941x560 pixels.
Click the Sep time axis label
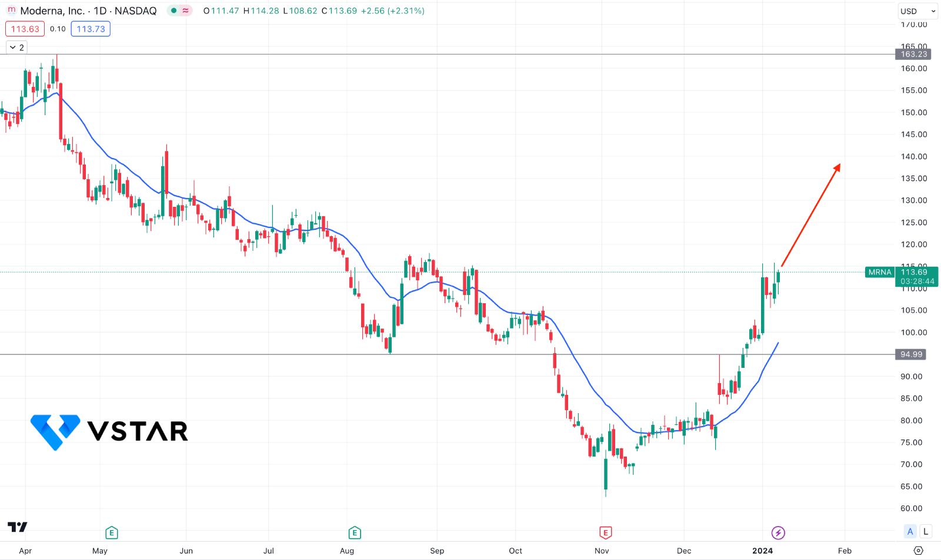(437, 551)
